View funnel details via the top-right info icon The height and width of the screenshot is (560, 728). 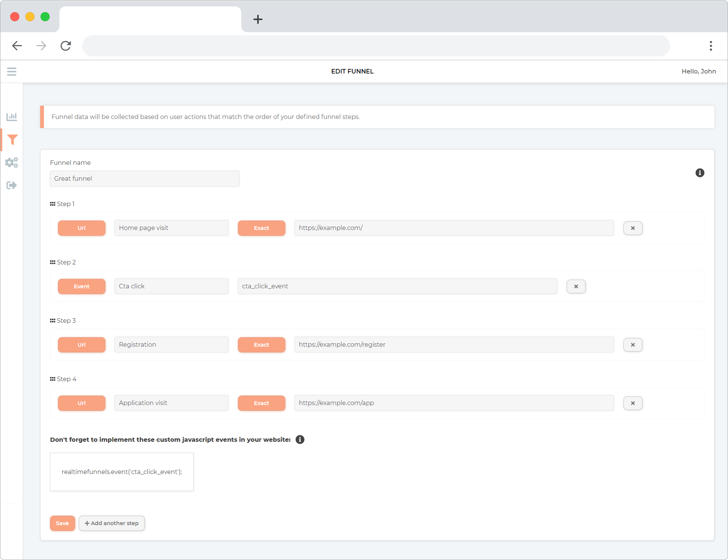(700, 172)
